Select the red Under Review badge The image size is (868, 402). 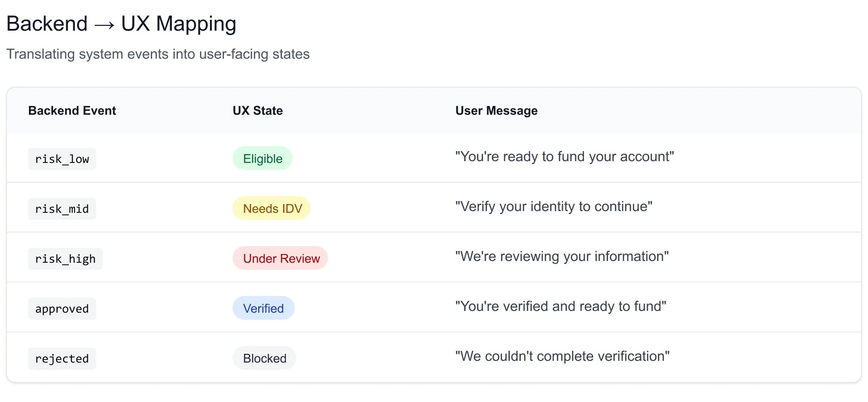pyautogui.click(x=281, y=258)
